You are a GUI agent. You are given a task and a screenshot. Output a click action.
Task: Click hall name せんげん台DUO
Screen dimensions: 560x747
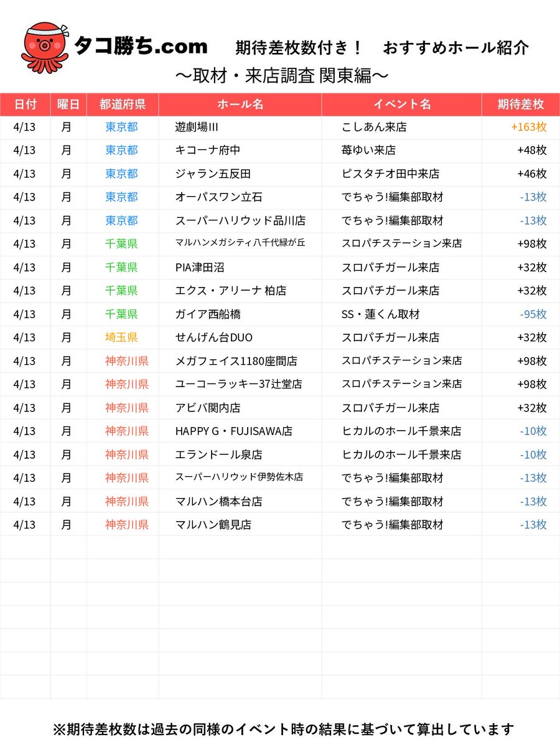click(214, 337)
